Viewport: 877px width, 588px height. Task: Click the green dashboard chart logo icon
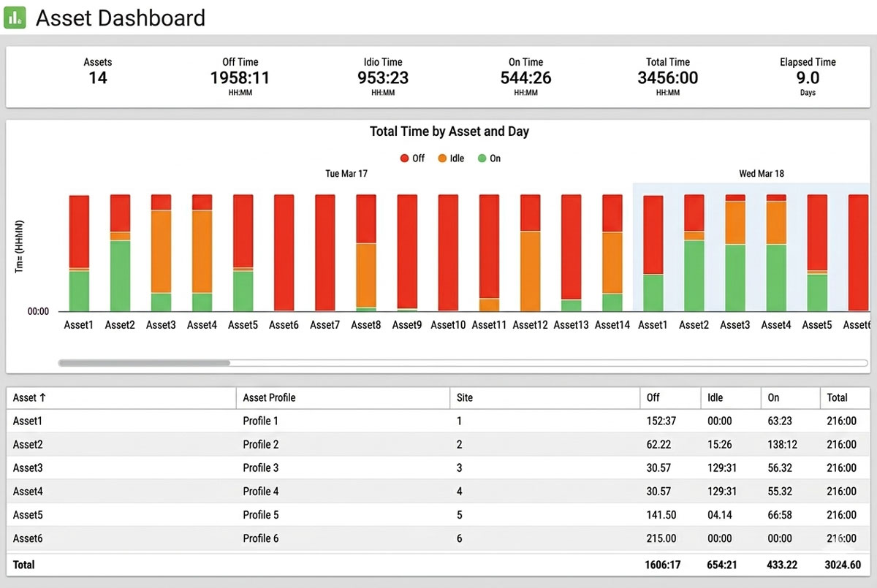click(15, 18)
